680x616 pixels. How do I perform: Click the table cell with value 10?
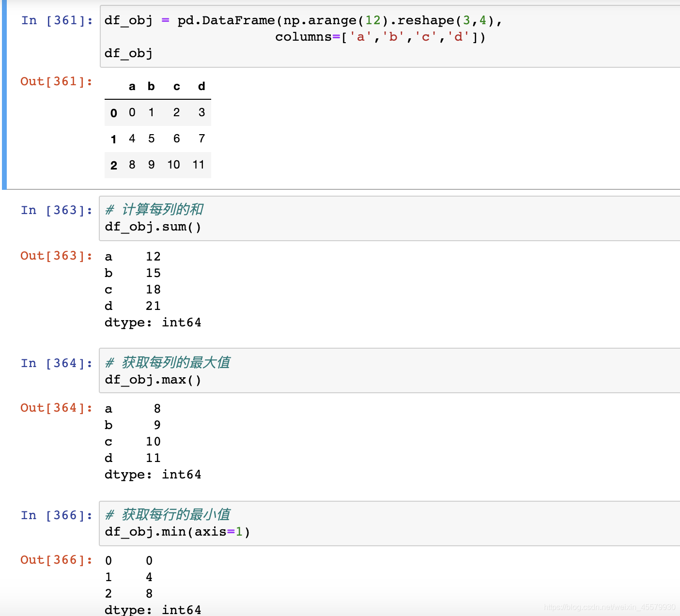coord(173,165)
